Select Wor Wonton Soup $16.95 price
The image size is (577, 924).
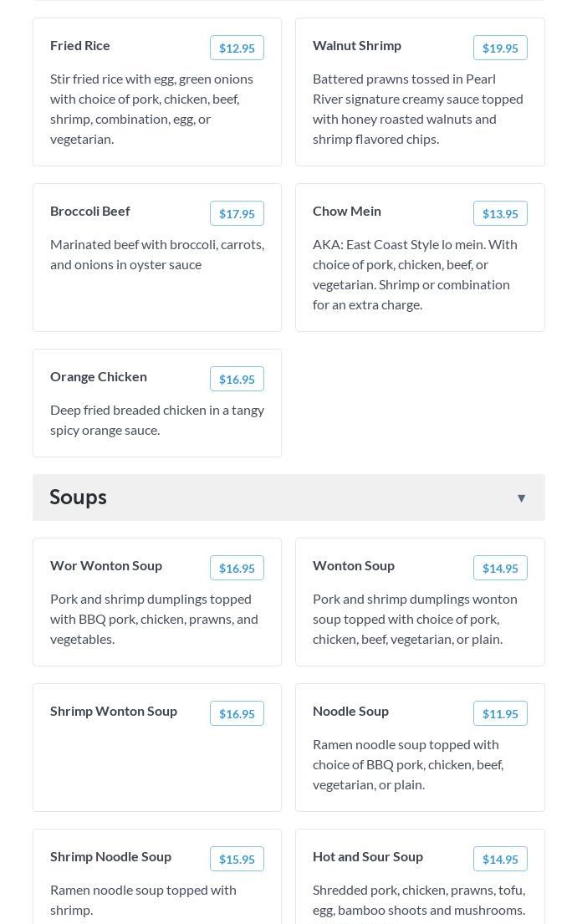[237, 569]
